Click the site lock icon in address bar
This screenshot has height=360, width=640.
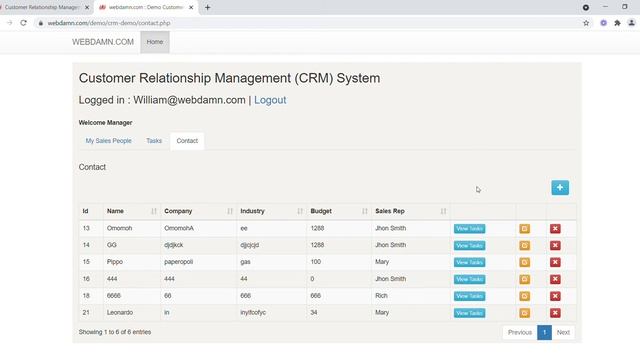(40, 23)
